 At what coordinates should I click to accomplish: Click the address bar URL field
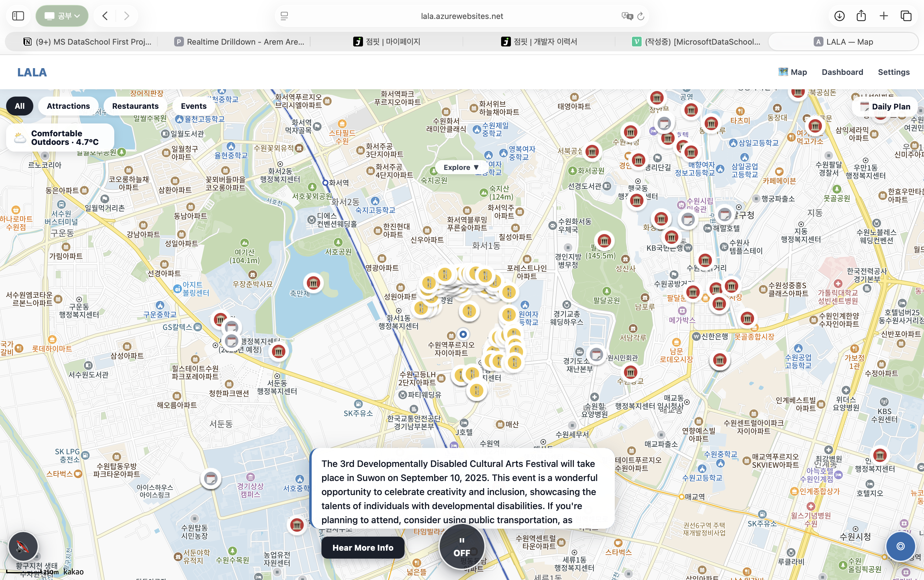[461, 16]
